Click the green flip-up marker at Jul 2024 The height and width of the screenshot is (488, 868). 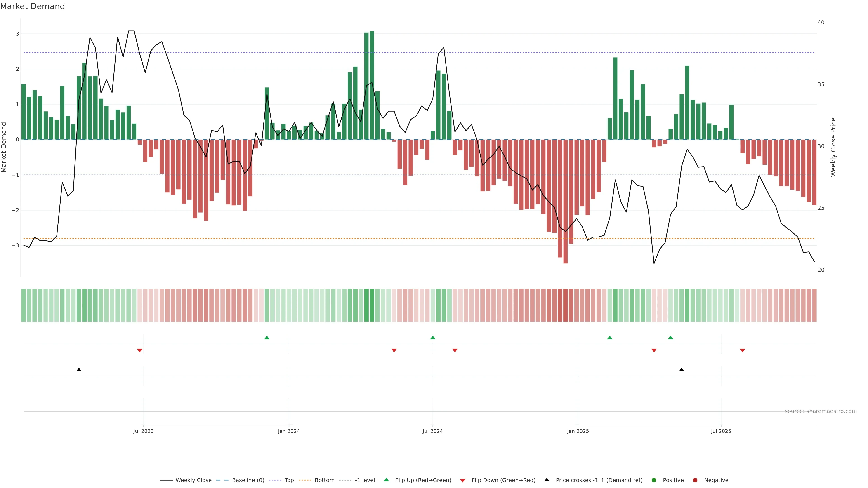[x=433, y=338]
